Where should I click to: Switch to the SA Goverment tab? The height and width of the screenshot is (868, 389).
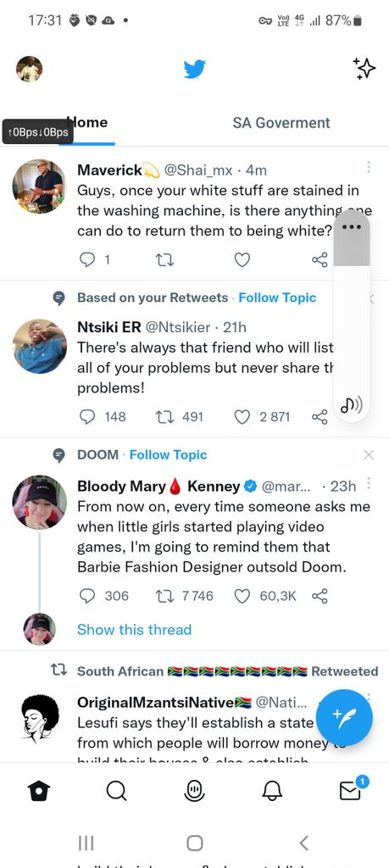(x=281, y=123)
